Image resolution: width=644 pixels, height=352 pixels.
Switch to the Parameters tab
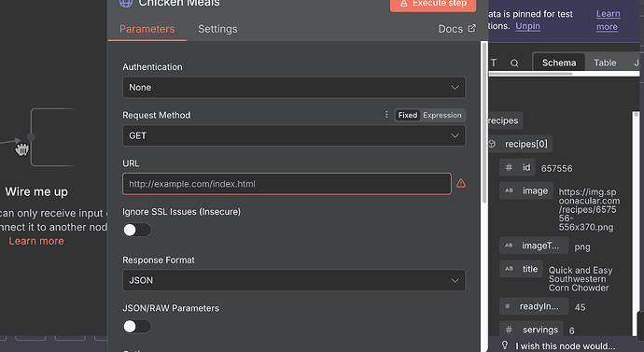(147, 29)
